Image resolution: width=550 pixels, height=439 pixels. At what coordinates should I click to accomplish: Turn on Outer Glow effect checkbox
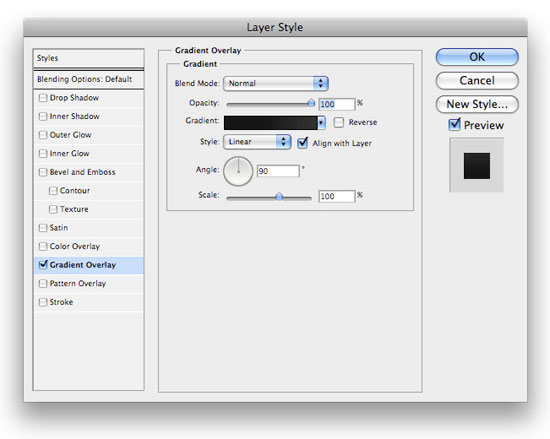coord(43,135)
